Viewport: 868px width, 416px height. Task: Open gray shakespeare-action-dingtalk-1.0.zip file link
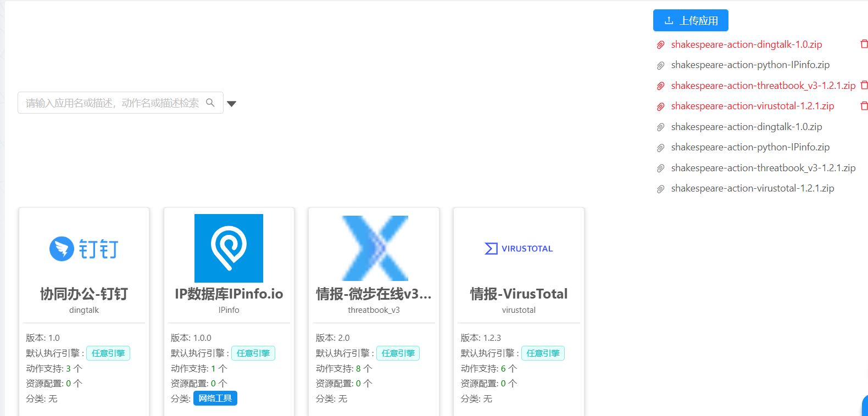click(747, 127)
